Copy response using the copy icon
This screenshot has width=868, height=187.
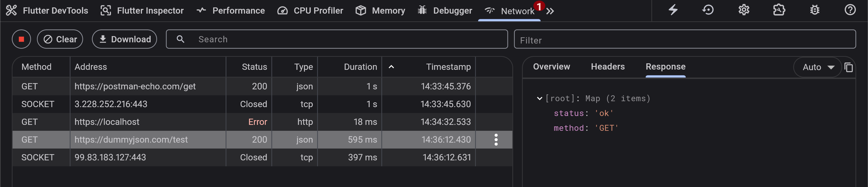click(849, 67)
